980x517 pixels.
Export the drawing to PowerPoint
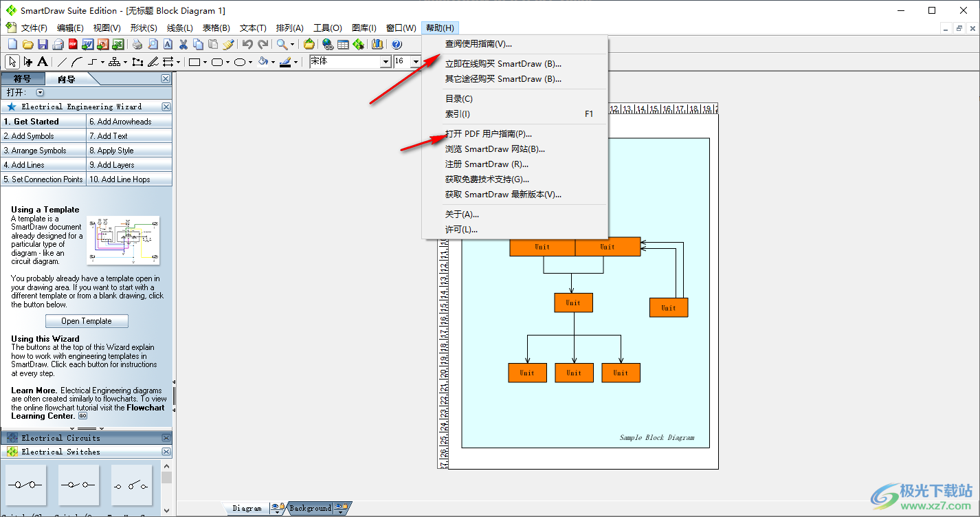[x=103, y=44]
